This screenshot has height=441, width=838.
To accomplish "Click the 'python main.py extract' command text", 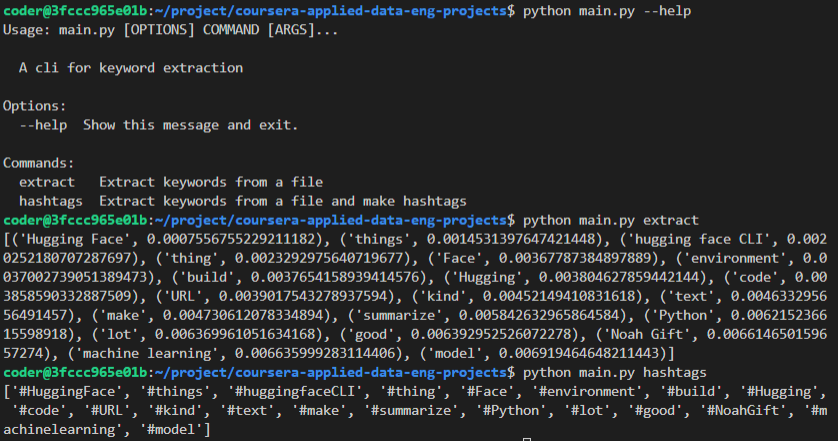I will click(611, 220).
